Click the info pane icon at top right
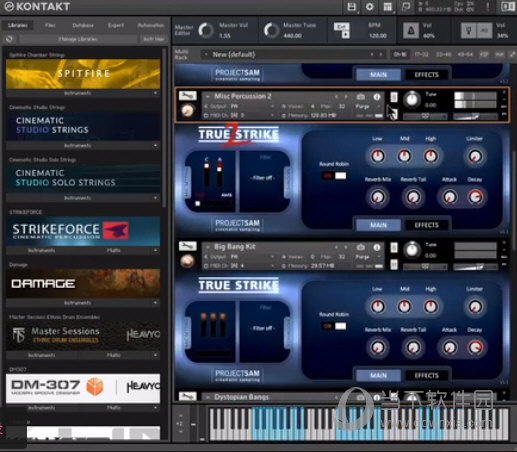This screenshot has height=452, width=517. coord(507,7)
